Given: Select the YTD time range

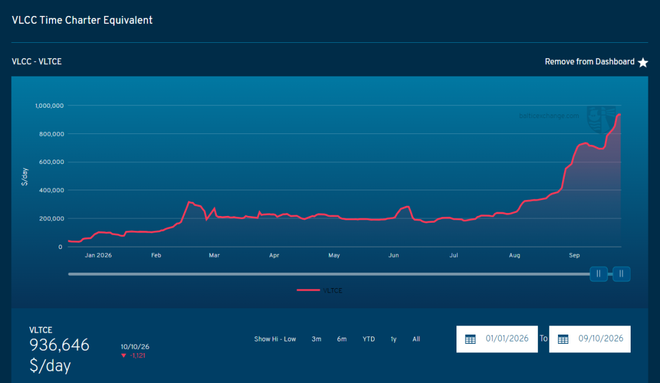Looking at the screenshot, I should 368,339.
